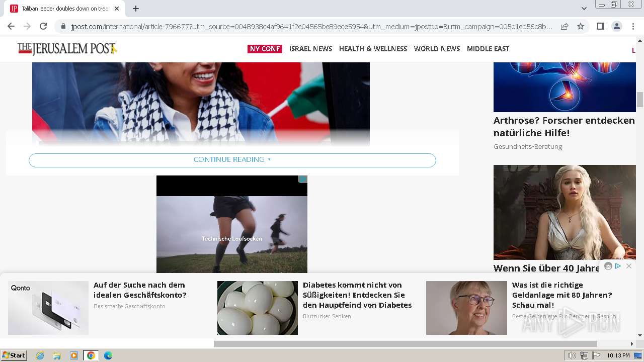Screen dimensions: 644x362
Task: Open a new browser tab
Action: 136,9
